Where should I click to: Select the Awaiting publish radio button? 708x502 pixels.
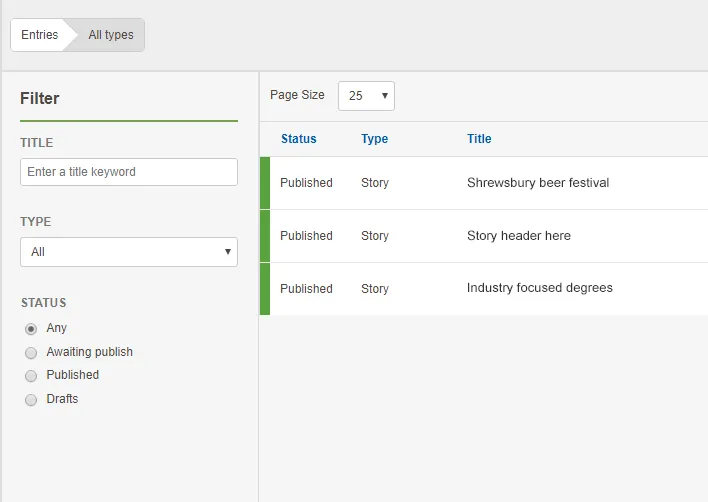click(x=31, y=353)
